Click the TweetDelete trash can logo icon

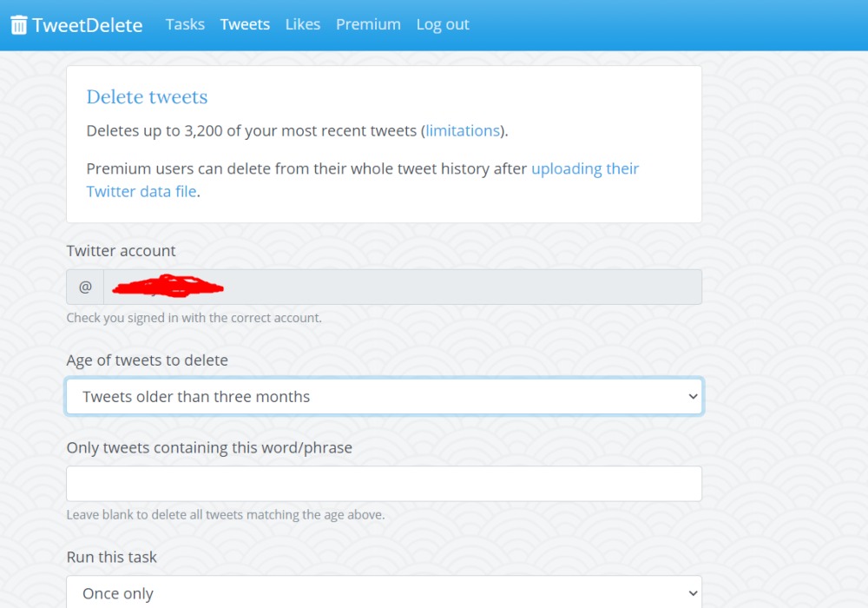pos(19,25)
